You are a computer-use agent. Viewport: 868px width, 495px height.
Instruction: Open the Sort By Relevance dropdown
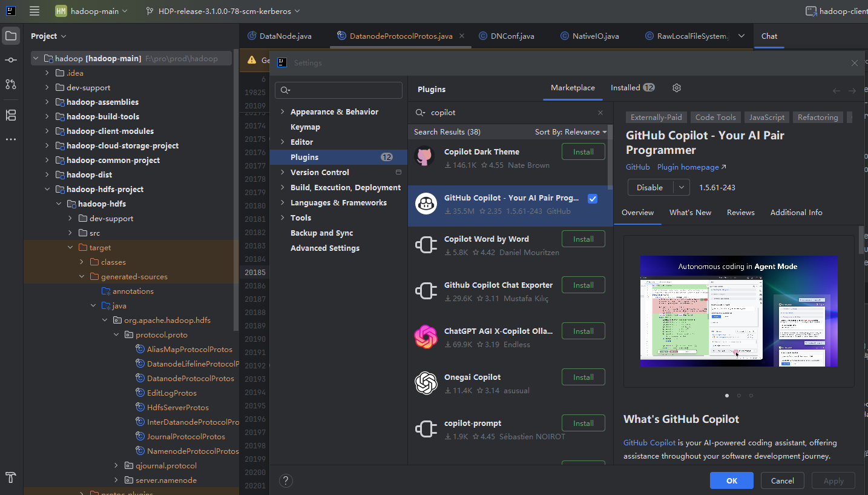tap(570, 132)
